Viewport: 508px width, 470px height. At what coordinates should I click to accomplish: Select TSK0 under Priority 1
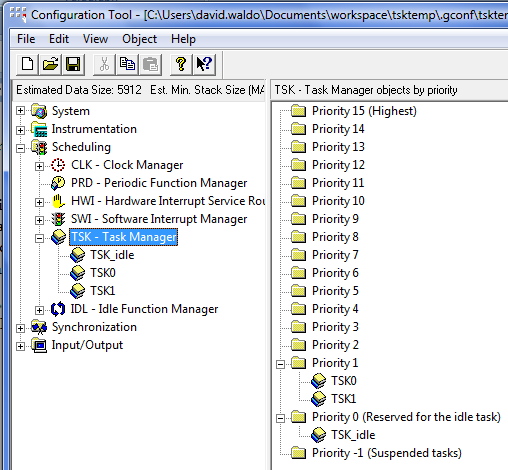click(x=344, y=381)
